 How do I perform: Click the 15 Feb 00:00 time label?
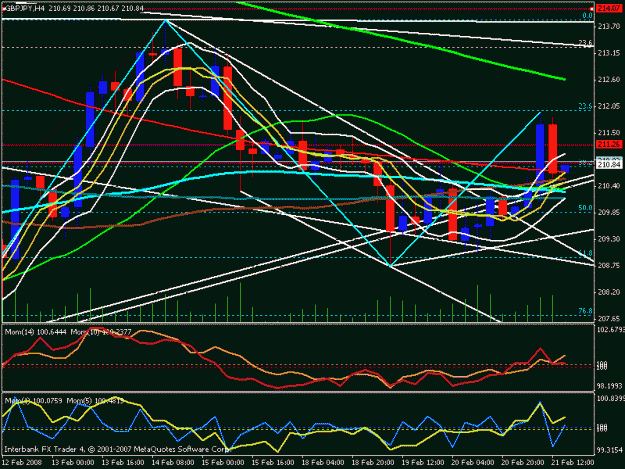(x=222, y=462)
